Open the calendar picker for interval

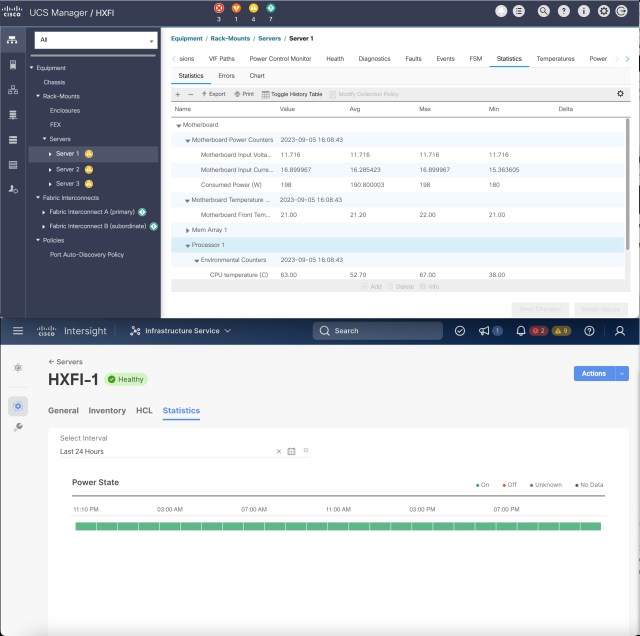point(291,452)
